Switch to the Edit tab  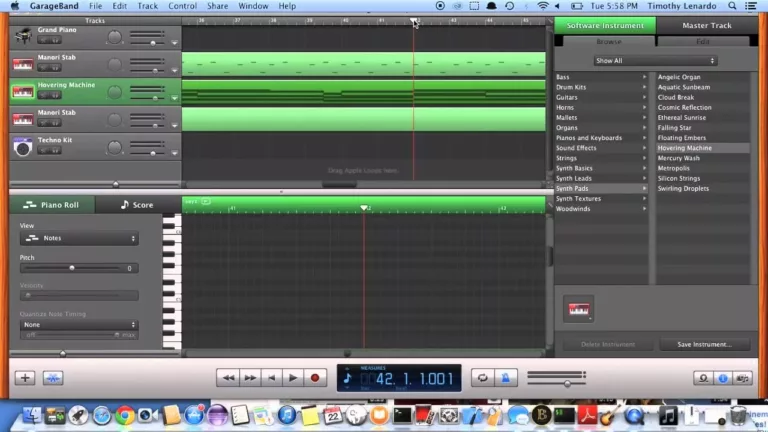(703, 42)
